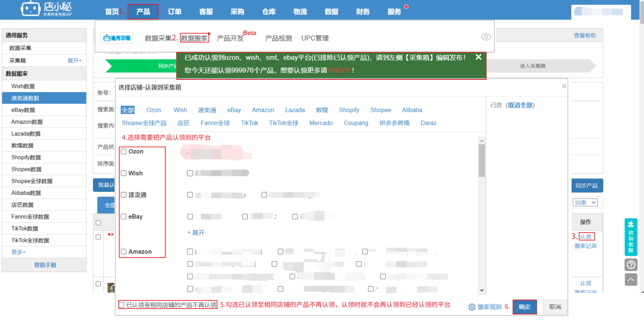The height and width of the screenshot is (323, 644).
Task: Click the 认领 link under 操作
Action: (x=586, y=237)
